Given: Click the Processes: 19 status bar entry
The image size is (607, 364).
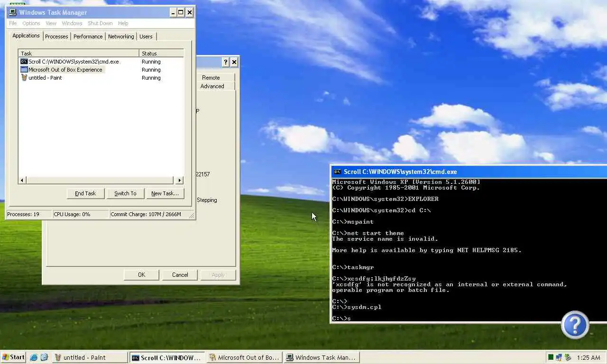Looking at the screenshot, I should [x=29, y=214].
